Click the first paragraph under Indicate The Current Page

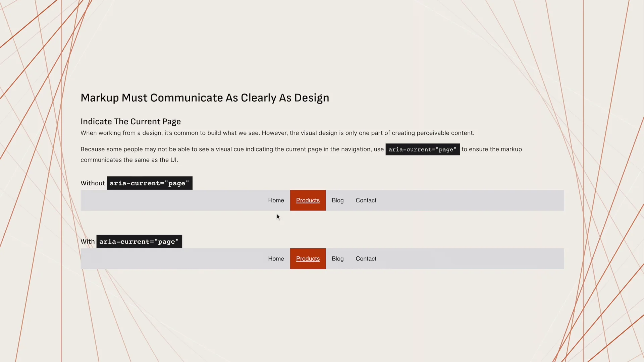pyautogui.click(x=277, y=133)
